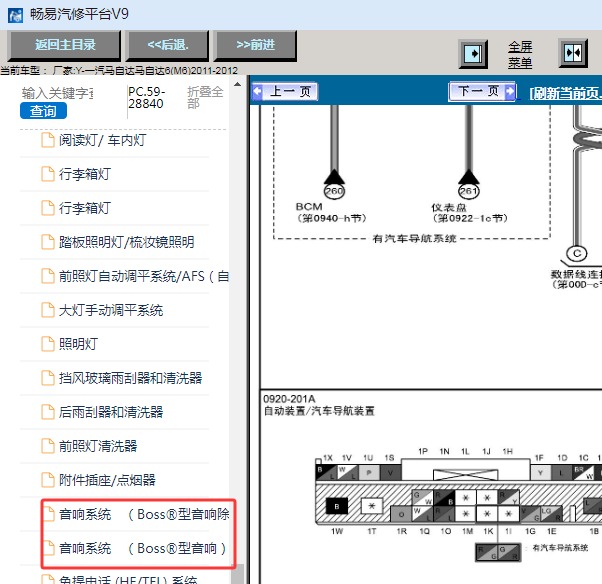Collapse all with 折叠全部
The height and width of the screenshot is (584, 602).
205,98
